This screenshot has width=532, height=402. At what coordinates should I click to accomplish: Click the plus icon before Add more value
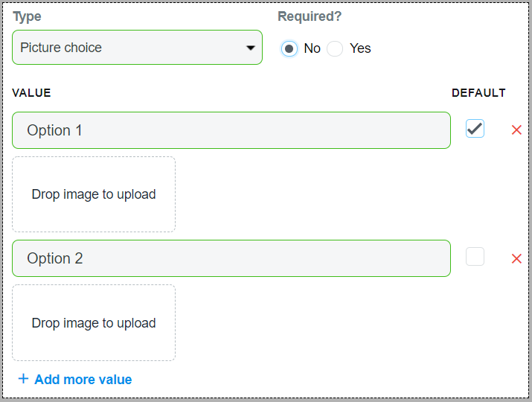(23, 379)
